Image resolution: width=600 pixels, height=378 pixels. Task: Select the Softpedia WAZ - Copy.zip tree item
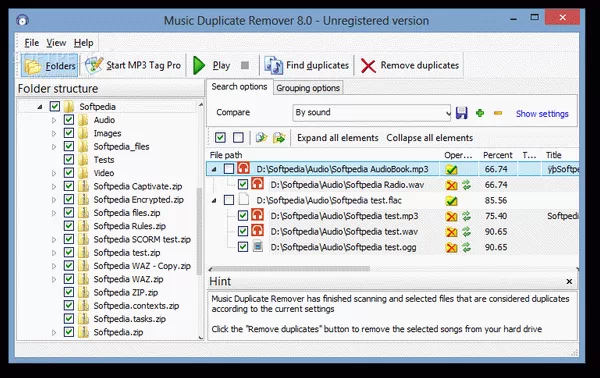click(142, 266)
